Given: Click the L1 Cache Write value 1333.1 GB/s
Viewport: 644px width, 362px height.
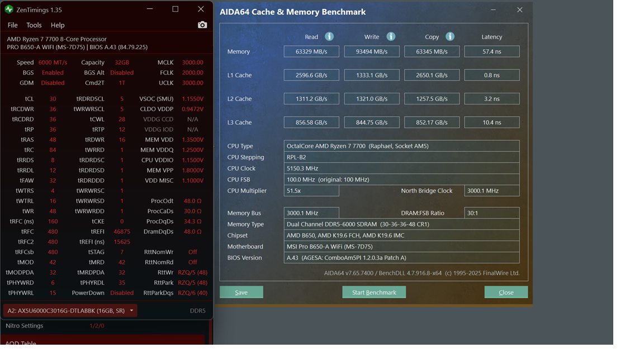Looking at the screenshot, I should pyautogui.click(x=372, y=75).
